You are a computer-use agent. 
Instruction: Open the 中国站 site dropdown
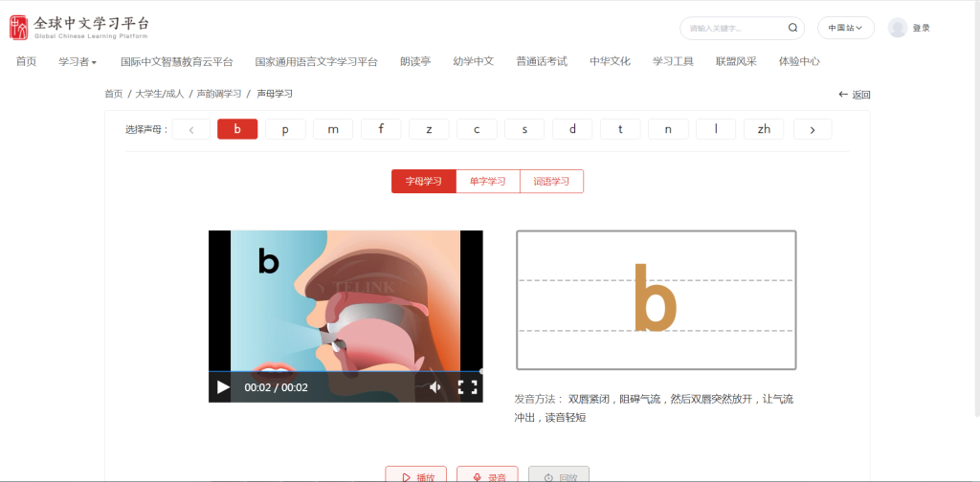846,28
